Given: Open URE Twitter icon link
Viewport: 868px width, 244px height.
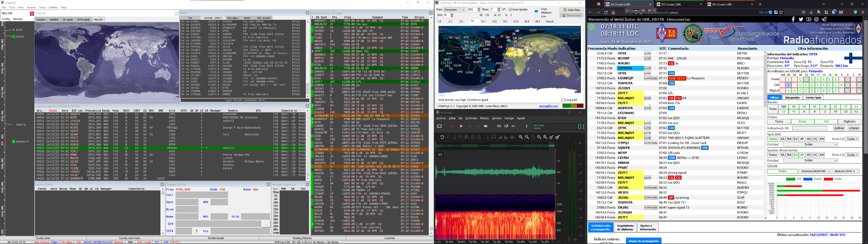Looking at the screenshot, I should tap(801, 19).
